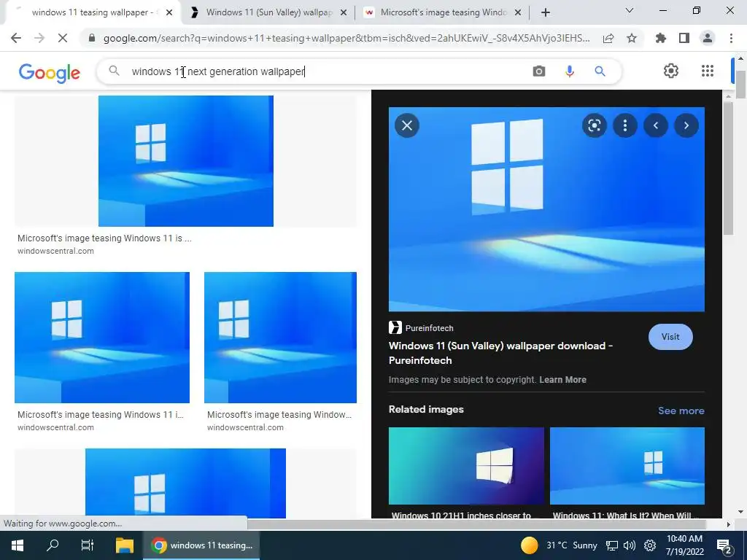This screenshot has height=560, width=747.
Task: Click See more related images
Action: 681,411
